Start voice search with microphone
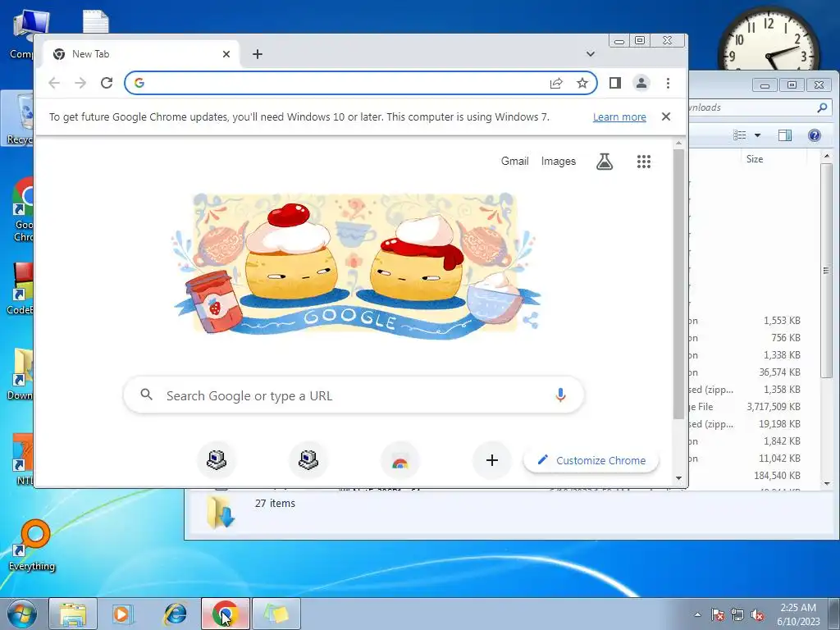Viewport: 840px width, 630px height. coord(560,395)
